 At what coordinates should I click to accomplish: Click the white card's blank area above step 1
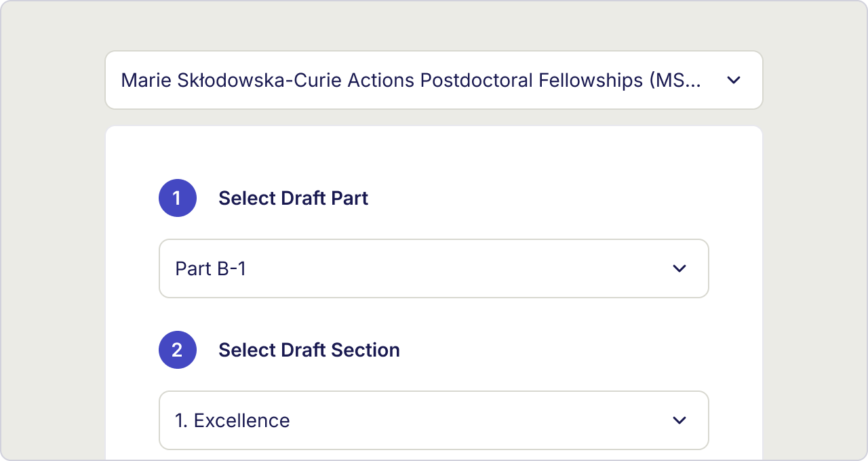434,152
